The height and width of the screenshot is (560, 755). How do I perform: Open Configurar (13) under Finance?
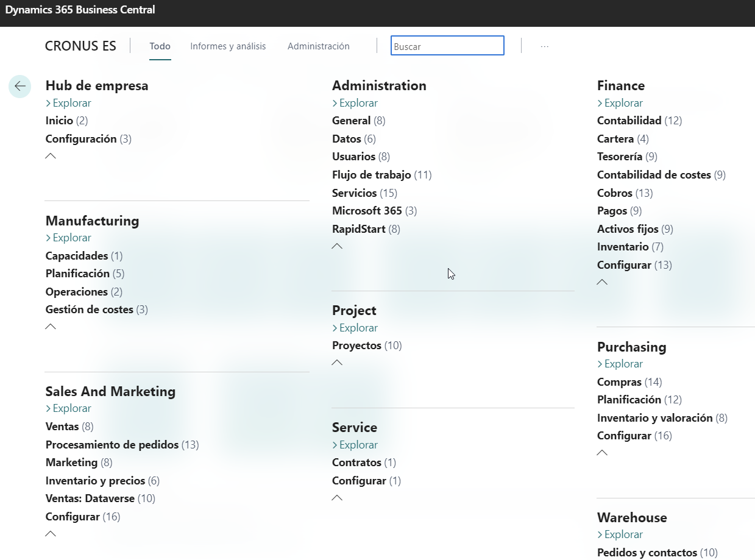[x=634, y=265]
